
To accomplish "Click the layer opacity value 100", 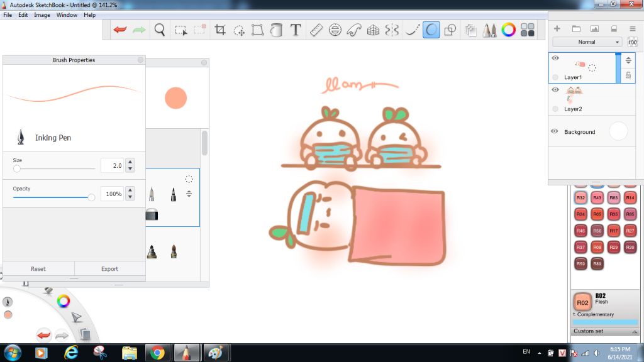I will tap(633, 42).
